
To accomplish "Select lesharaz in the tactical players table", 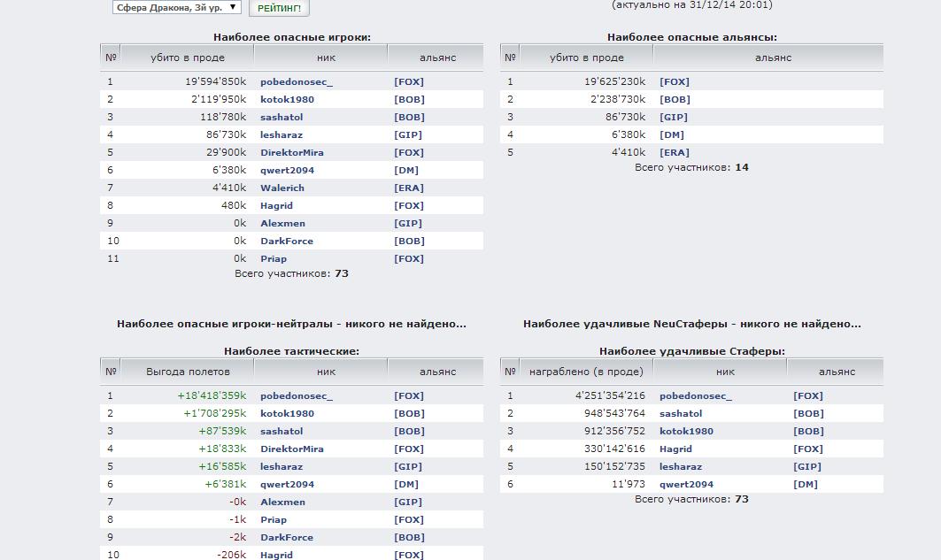I will click(281, 466).
